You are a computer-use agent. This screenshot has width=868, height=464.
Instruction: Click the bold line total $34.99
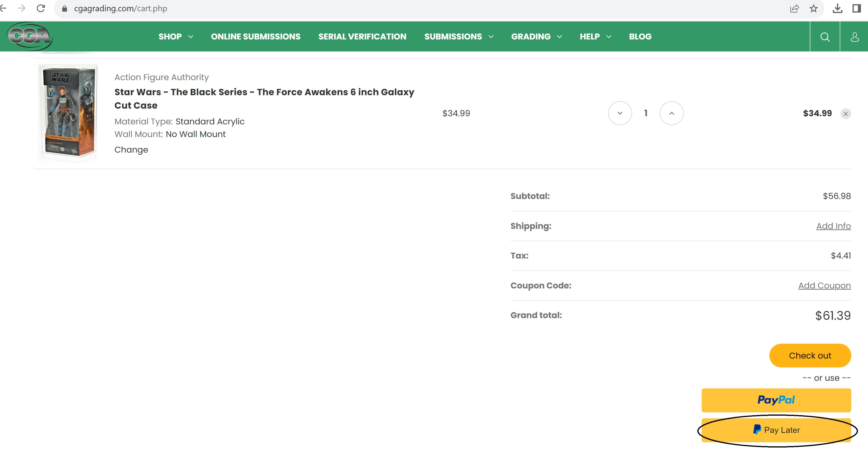tap(817, 113)
